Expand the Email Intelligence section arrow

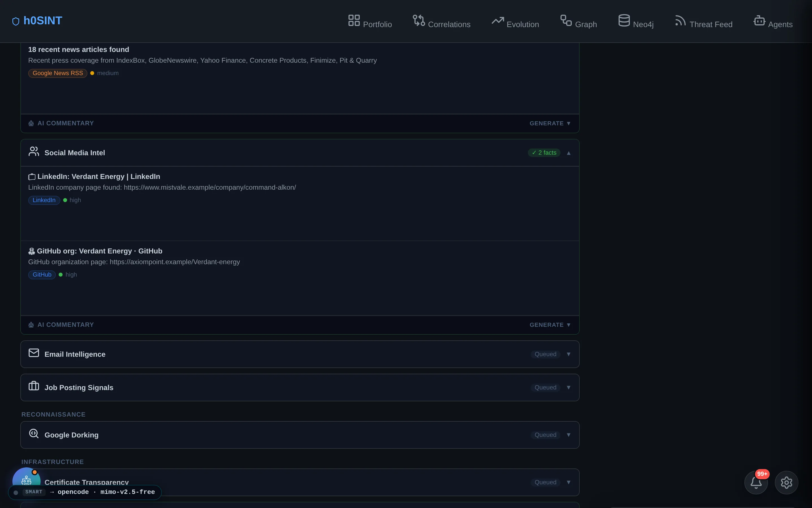coord(568,354)
